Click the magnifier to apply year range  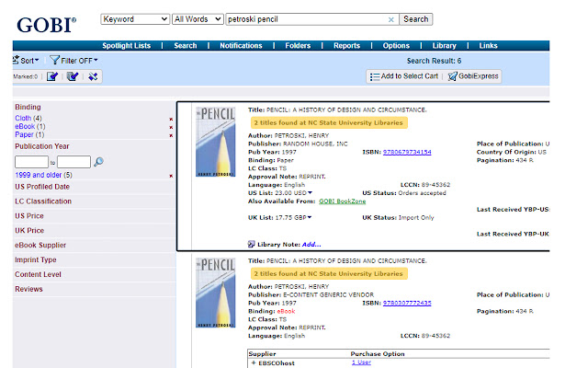[98, 162]
